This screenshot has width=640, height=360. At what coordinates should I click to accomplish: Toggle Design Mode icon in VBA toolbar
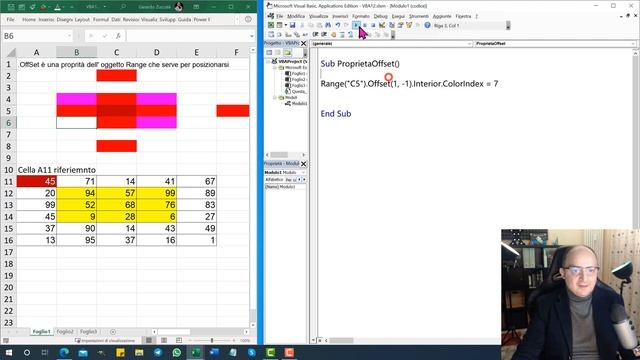coord(382,25)
